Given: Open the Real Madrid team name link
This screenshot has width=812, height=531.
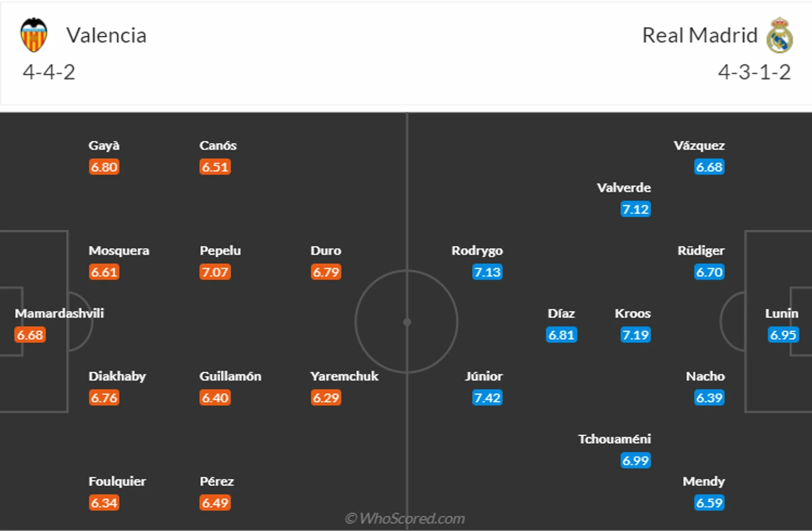Looking at the screenshot, I should point(699,36).
